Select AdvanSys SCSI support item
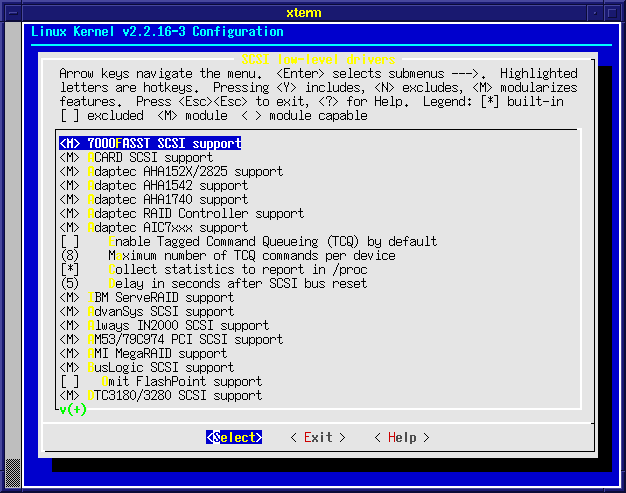The width and height of the screenshot is (626, 493). tap(160, 311)
